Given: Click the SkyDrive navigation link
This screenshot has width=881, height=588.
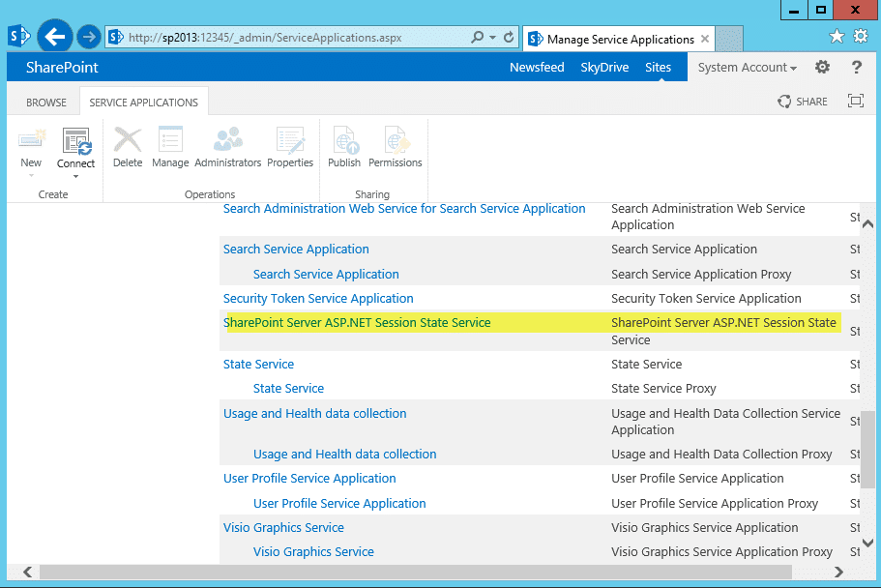Looking at the screenshot, I should pyautogui.click(x=604, y=68).
